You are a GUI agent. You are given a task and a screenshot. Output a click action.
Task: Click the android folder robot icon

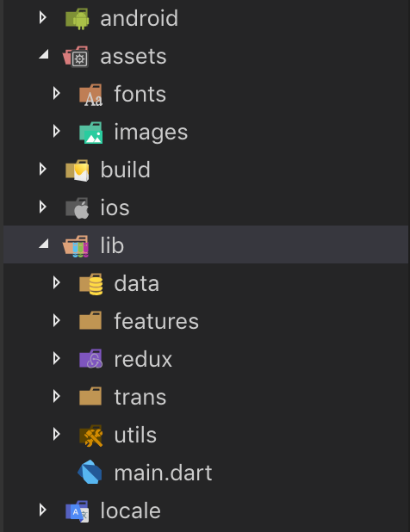pos(78,19)
